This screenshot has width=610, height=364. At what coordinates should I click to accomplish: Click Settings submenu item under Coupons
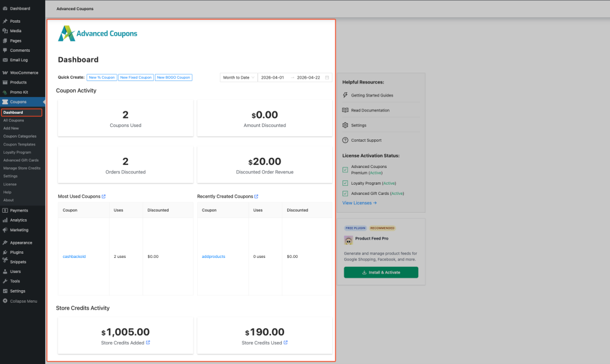(x=11, y=176)
